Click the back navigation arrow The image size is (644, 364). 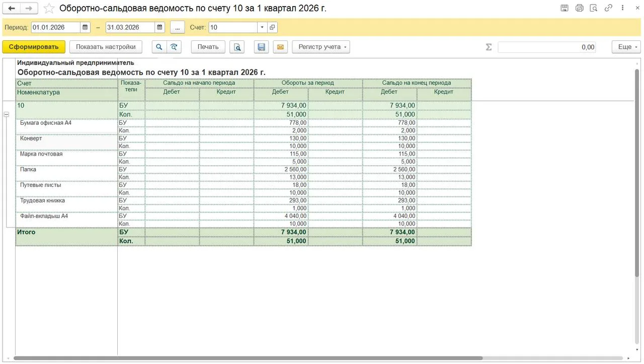click(12, 8)
